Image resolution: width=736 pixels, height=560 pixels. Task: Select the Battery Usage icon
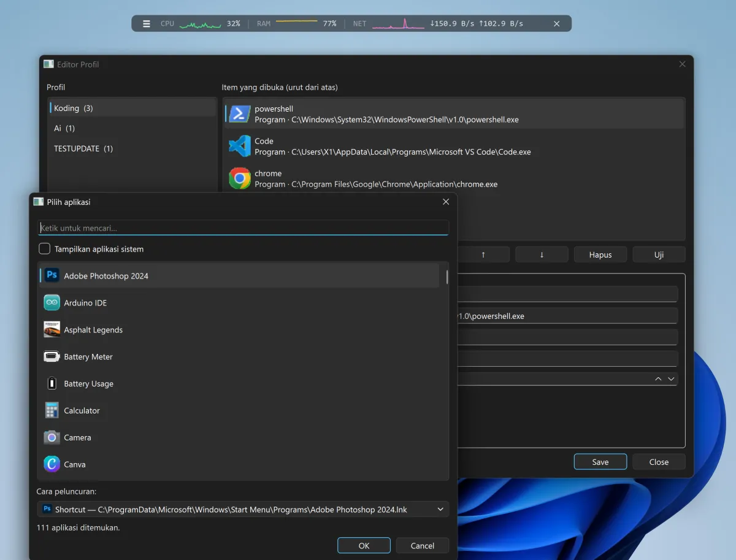click(52, 384)
